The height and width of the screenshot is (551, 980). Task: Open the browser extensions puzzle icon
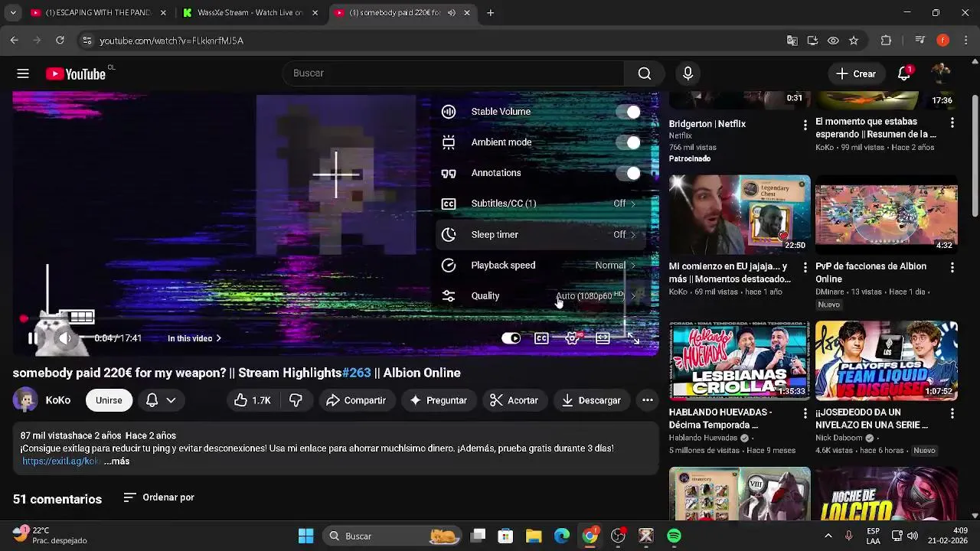[x=886, y=41]
